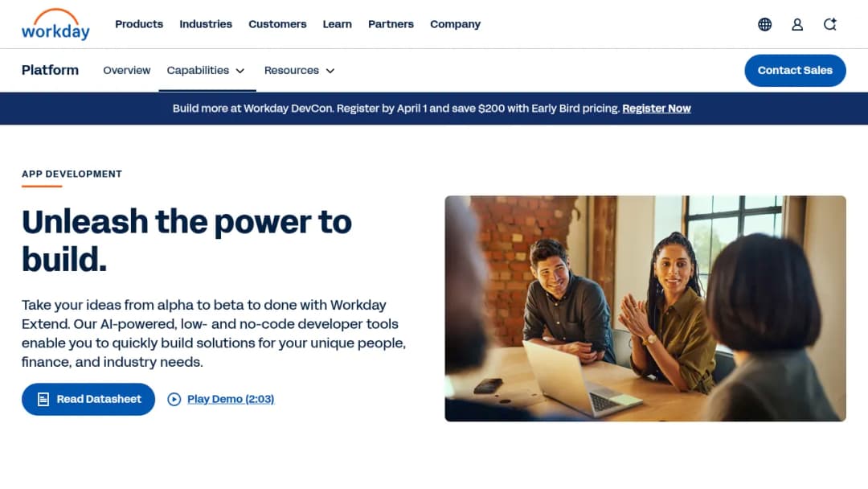Click the Contact Sales button
868x489 pixels.
point(795,70)
